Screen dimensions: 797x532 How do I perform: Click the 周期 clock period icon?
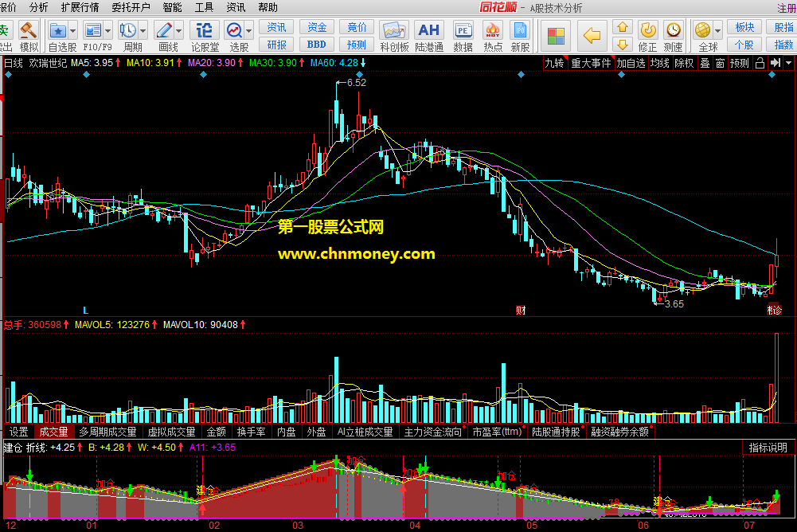127,30
